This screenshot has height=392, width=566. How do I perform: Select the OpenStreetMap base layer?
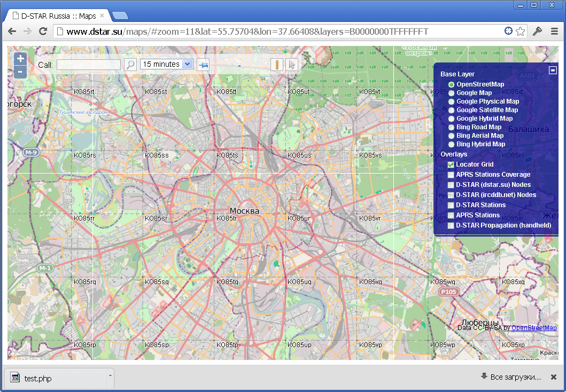(x=451, y=84)
